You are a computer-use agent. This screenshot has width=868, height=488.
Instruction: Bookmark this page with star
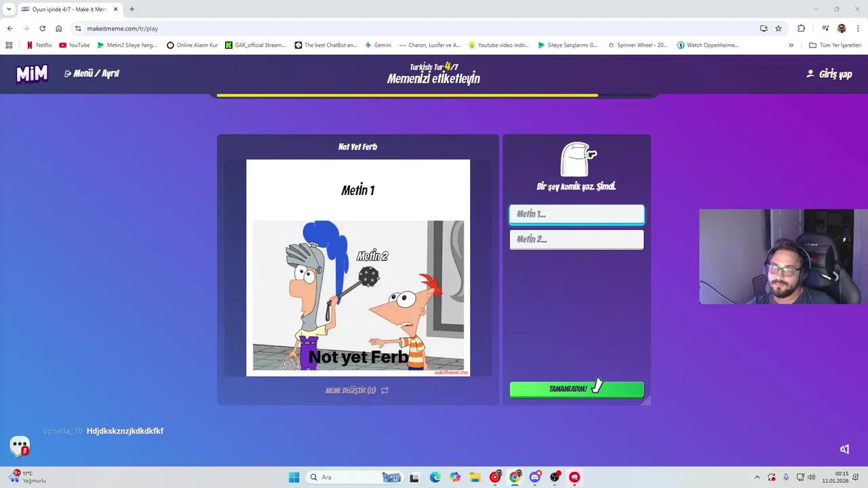tap(778, 28)
